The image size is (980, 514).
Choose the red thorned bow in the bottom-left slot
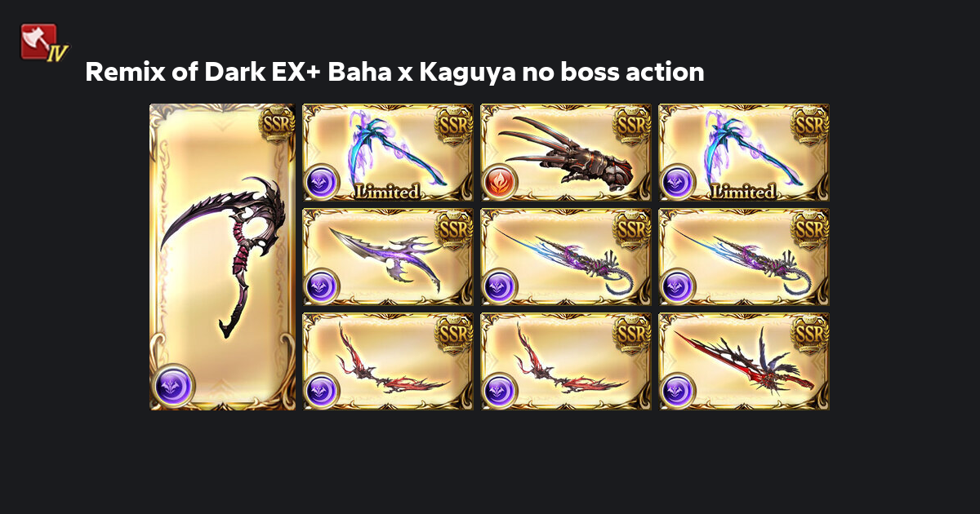tap(388, 361)
